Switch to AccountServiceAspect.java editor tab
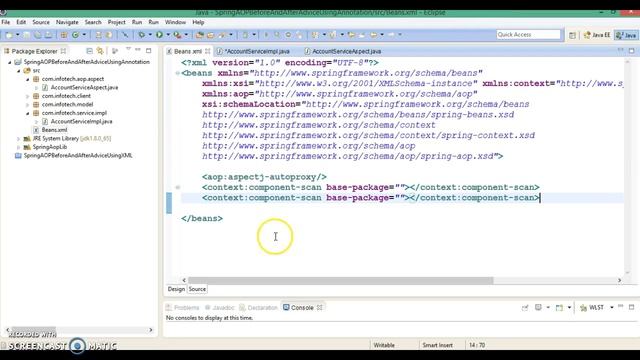Screen dimensions: 640x360 tap(343, 51)
